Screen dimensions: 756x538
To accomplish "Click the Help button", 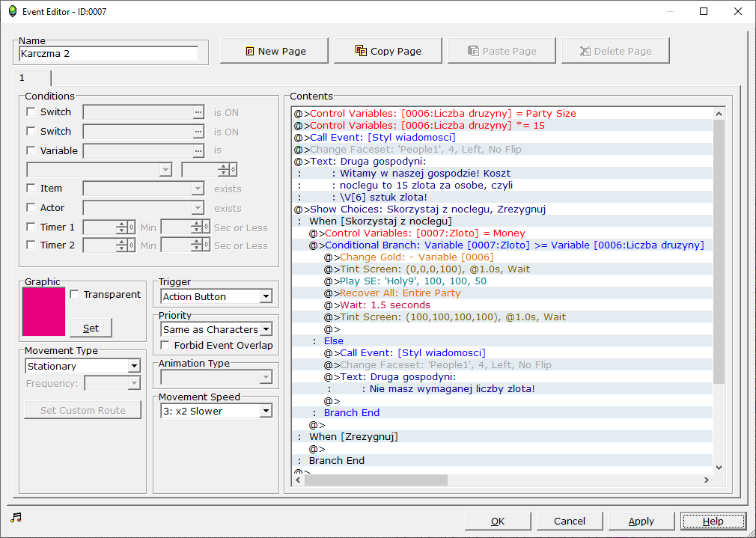I will point(713,521).
